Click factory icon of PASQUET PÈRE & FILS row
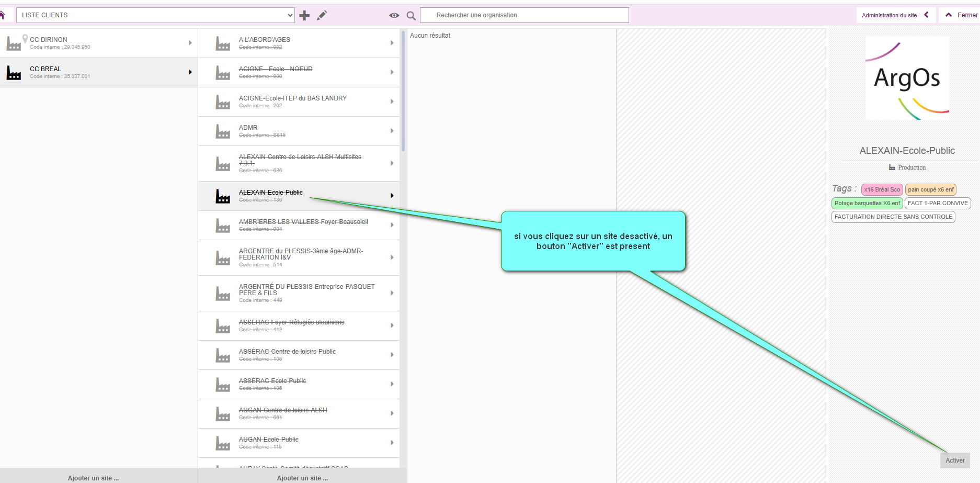Viewport: 980px width, 483px height. tap(223, 294)
